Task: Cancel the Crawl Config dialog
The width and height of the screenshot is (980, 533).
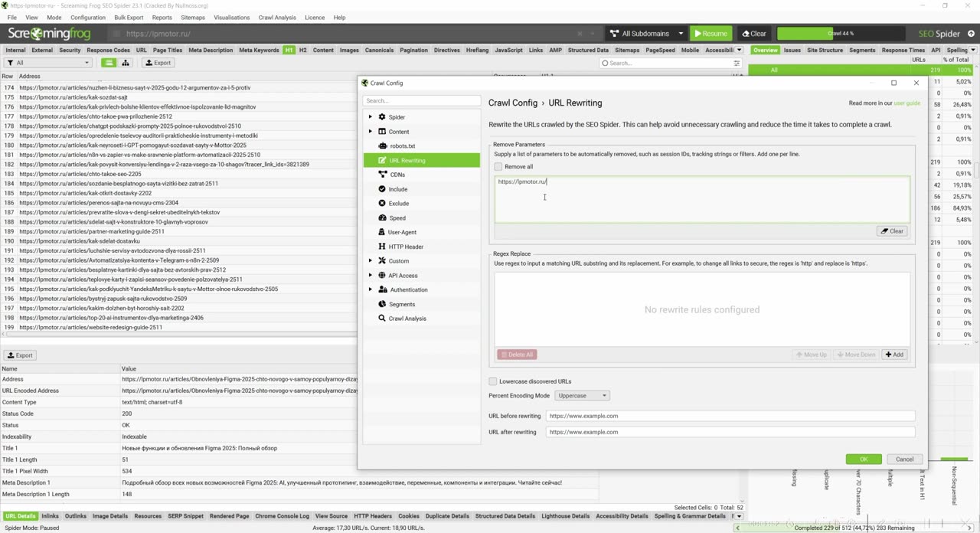Action: [904, 459]
